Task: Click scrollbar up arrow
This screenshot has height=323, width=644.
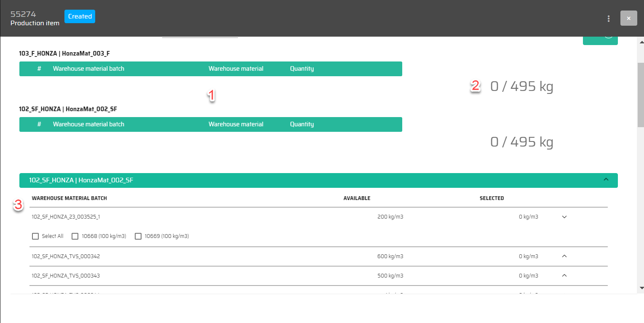Action: pos(641,42)
